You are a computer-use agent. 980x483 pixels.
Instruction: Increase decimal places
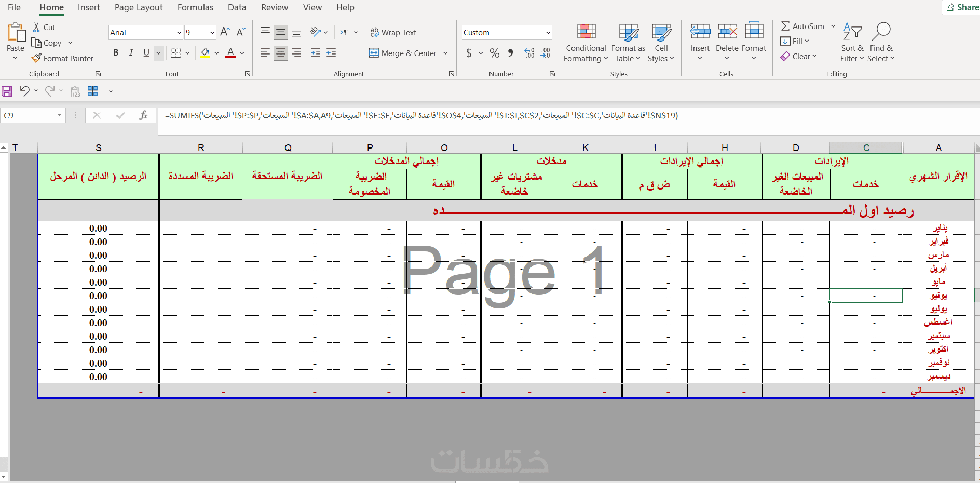click(529, 53)
